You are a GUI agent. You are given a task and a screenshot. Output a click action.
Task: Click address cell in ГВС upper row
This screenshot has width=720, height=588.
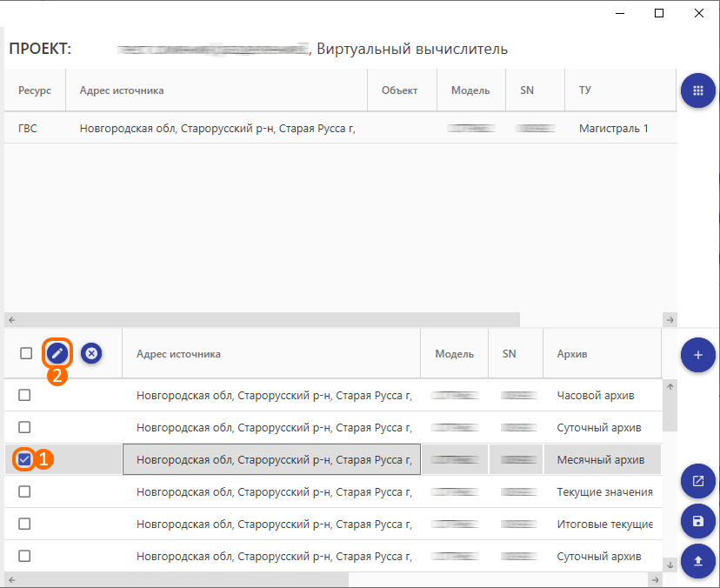pyautogui.click(x=217, y=128)
